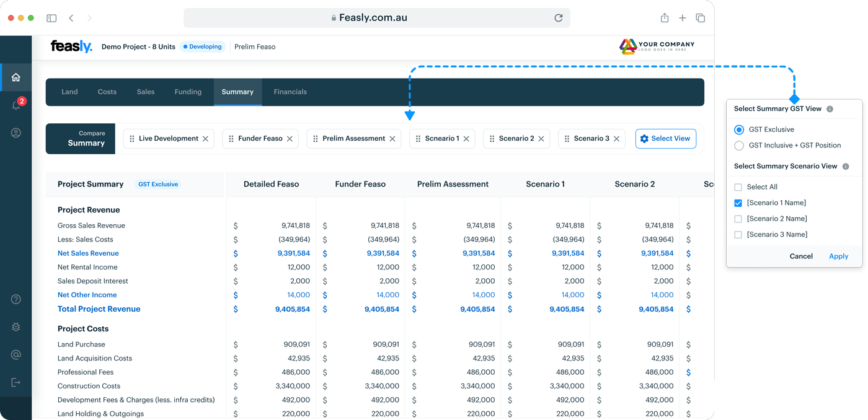Click the logout icon in sidebar
Image resolution: width=868 pixels, height=420 pixels.
tap(16, 382)
